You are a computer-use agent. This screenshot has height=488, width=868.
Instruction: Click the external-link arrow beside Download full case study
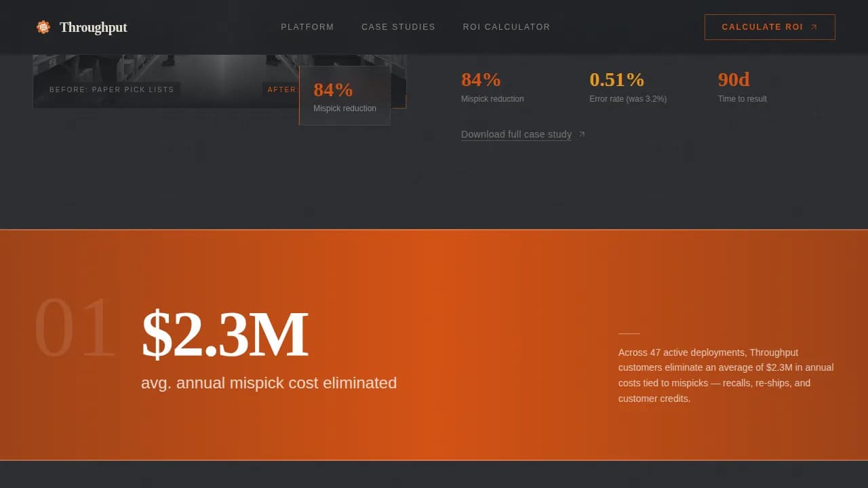581,134
